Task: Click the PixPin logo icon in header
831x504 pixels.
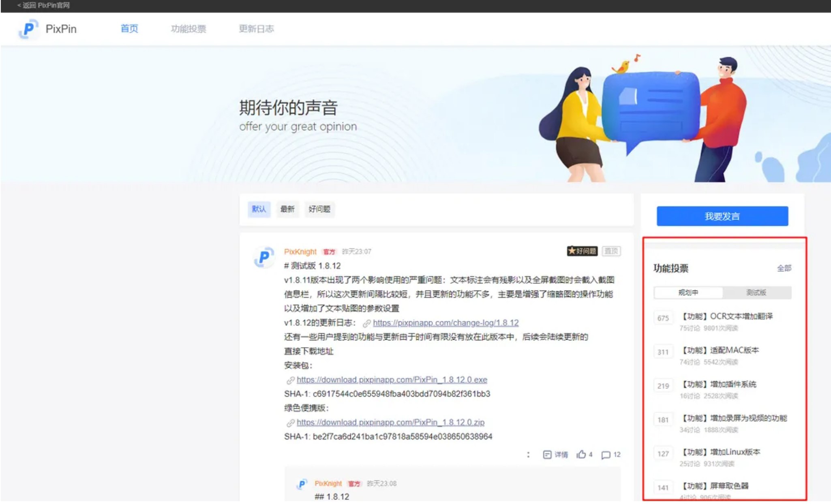Action: [28, 29]
